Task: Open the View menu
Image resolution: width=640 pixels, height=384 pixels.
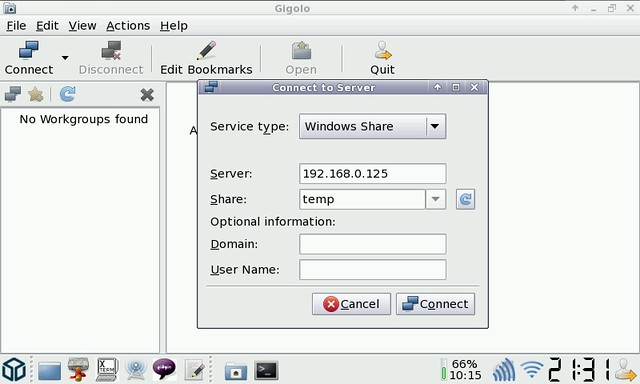Action: pos(82,26)
